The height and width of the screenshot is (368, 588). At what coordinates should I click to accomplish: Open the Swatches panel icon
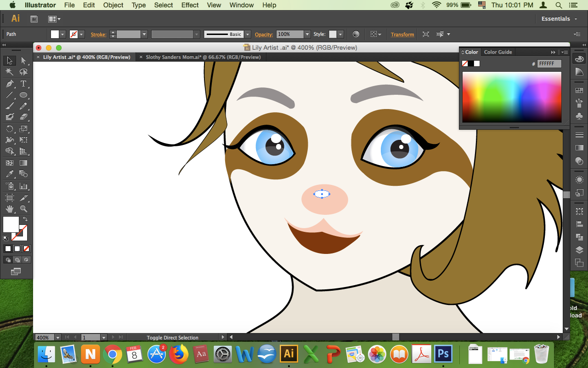coord(579,91)
